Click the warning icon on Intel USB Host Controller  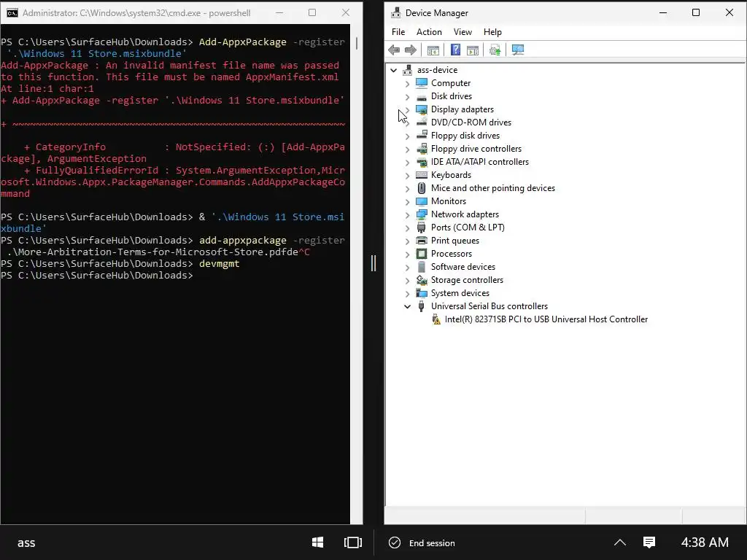tap(436, 319)
